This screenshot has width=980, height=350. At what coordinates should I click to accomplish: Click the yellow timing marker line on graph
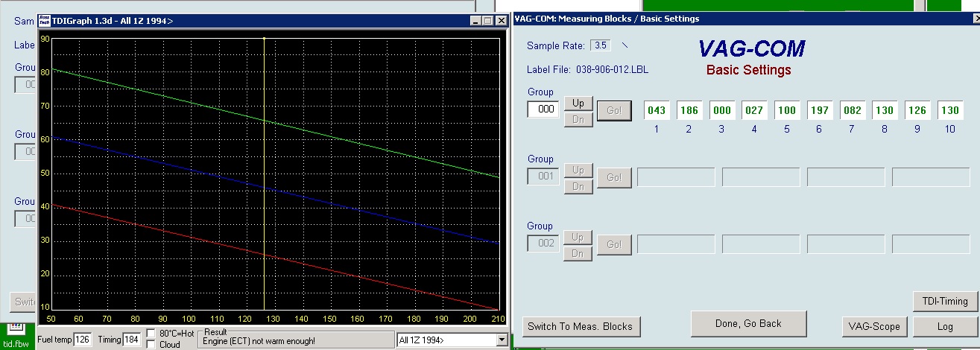(264, 173)
